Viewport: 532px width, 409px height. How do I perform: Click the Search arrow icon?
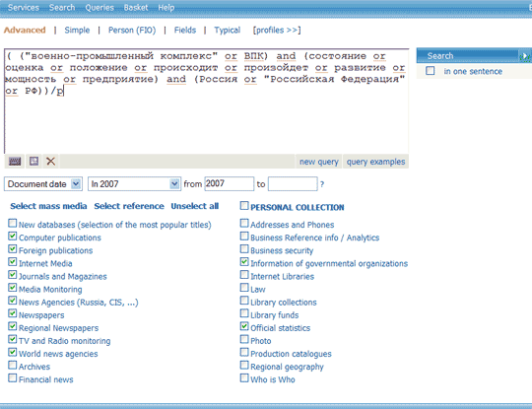pos(525,56)
